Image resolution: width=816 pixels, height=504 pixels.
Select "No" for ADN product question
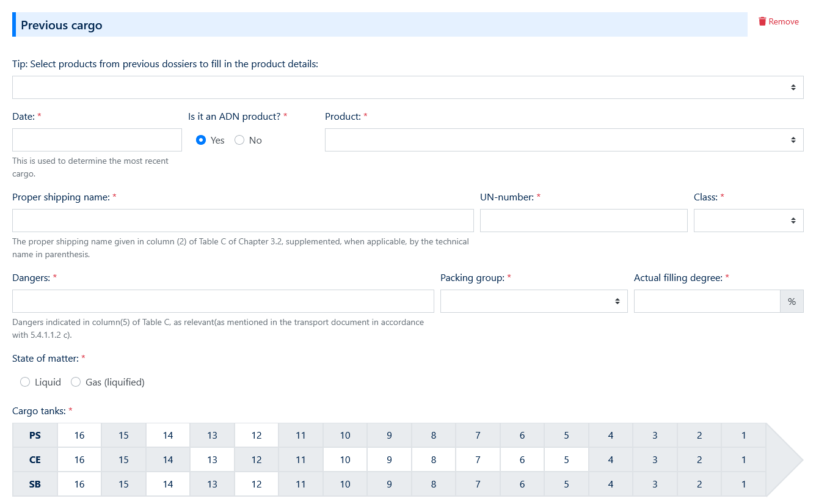(239, 140)
